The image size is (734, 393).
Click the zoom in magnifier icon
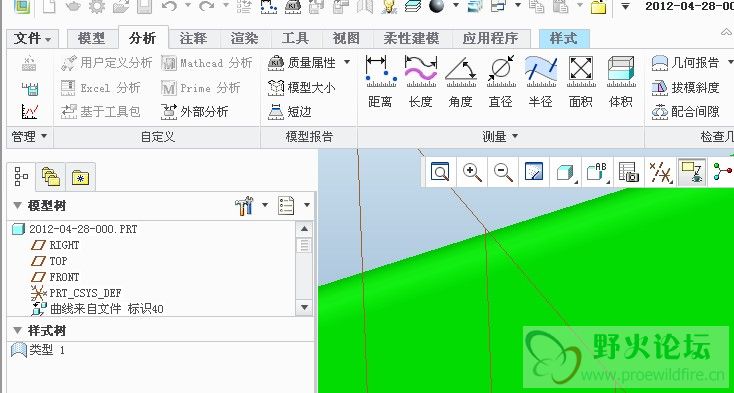click(x=472, y=173)
